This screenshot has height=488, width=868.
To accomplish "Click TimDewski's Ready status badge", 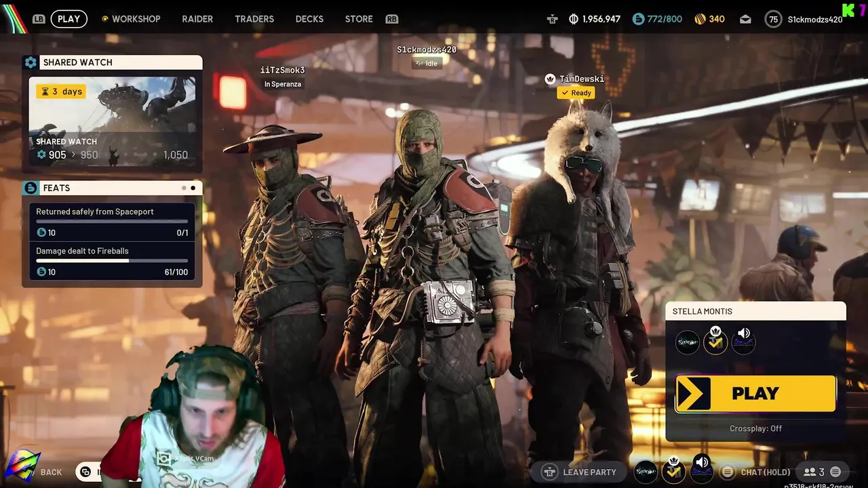I will pyautogui.click(x=576, y=93).
